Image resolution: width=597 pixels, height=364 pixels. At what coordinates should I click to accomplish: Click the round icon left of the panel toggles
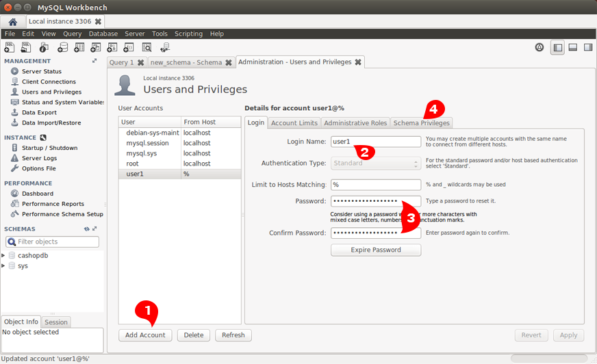point(539,47)
